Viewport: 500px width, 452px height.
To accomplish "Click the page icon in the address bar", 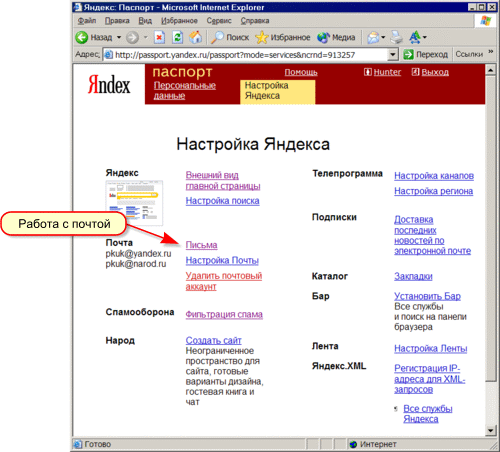I will [108, 54].
